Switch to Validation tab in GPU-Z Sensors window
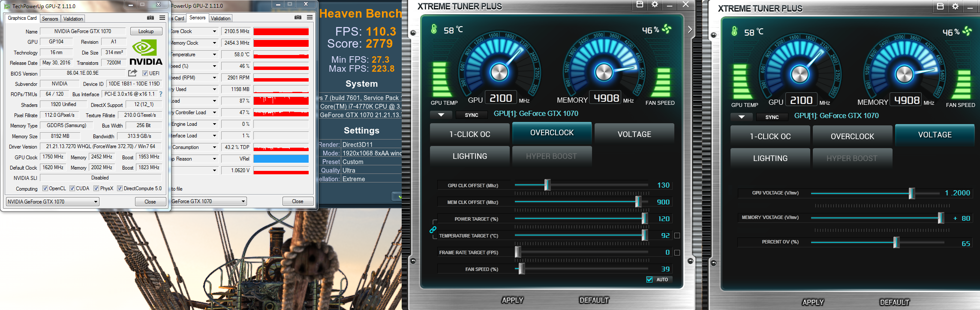The image size is (980, 310). [220, 18]
